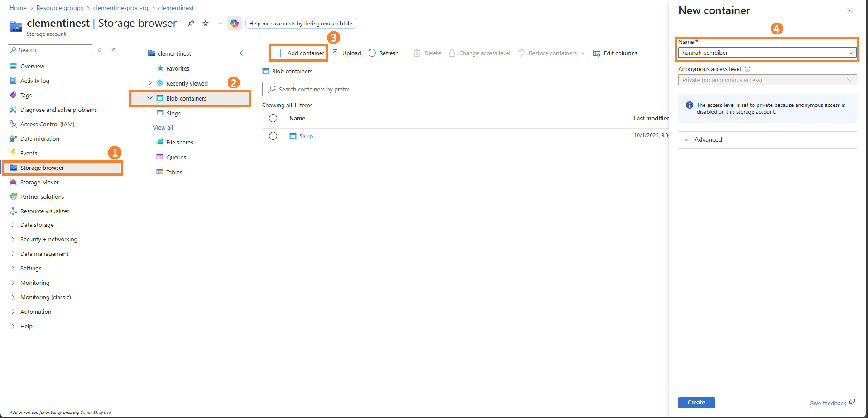Open Tables in the tree
Screen dimensions: 868x418
174,172
